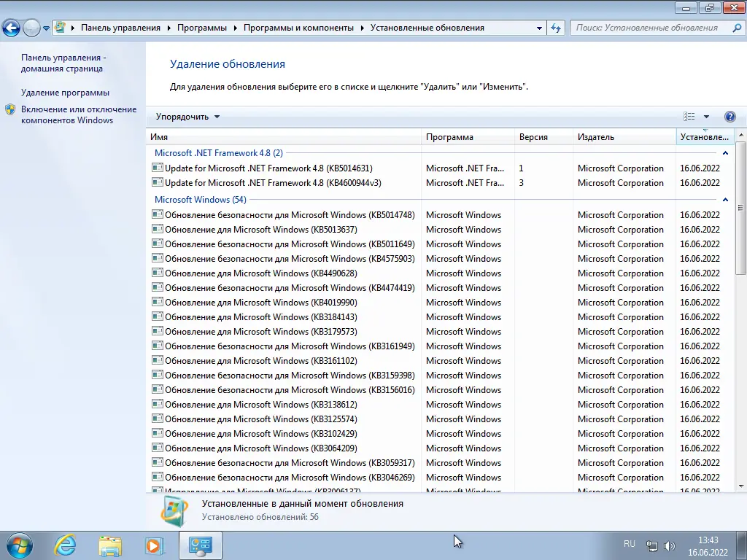
Task: Select update row KB3138612
Action: pos(440,404)
